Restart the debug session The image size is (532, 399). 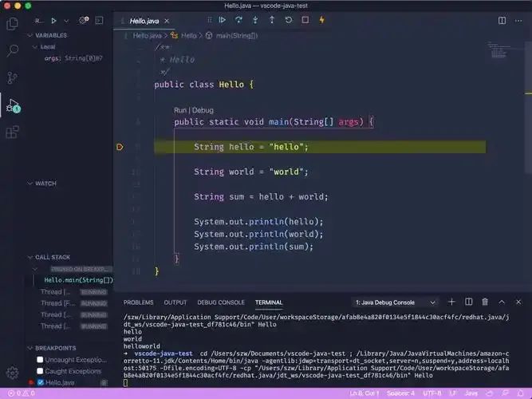289,20
